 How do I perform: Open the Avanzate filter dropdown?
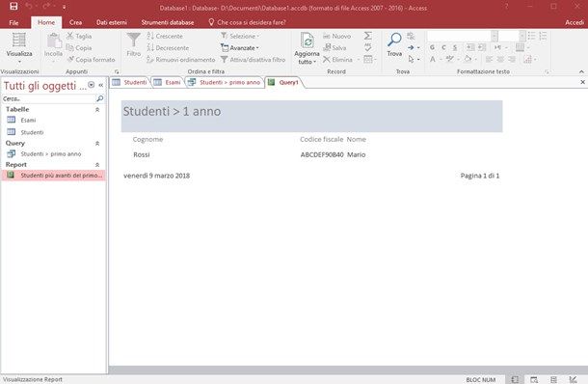click(x=240, y=47)
